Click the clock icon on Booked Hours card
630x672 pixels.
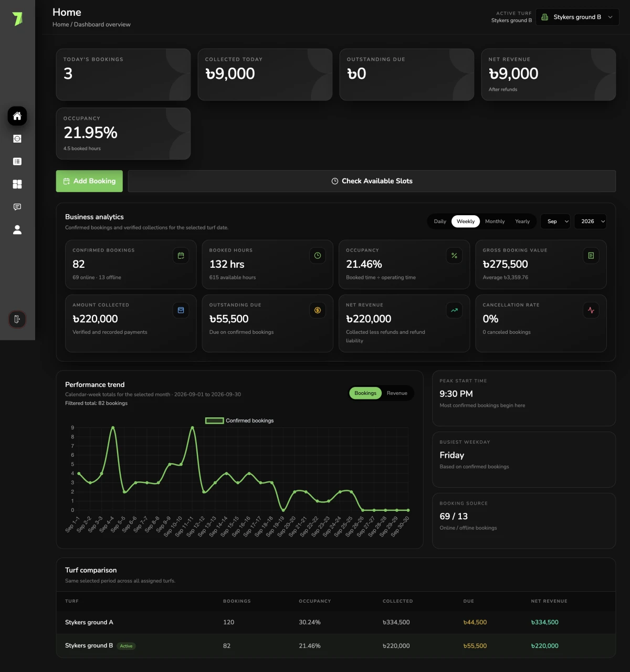[x=318, y=256]
